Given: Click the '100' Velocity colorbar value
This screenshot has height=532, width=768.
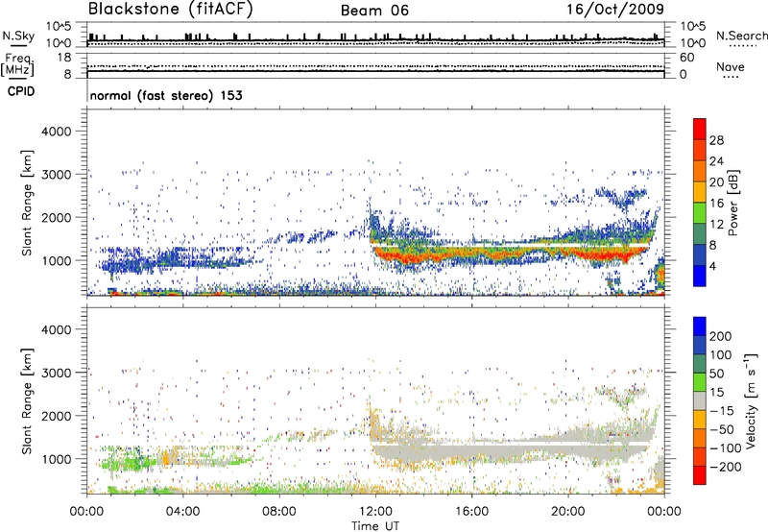Looking at the screenshot, I should coord(721,355).
